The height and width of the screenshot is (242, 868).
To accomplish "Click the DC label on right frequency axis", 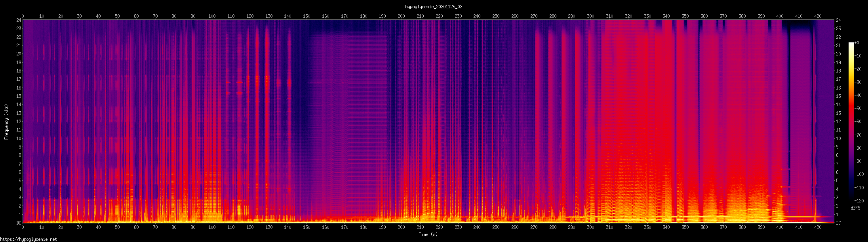I will (x=838, y=223).
